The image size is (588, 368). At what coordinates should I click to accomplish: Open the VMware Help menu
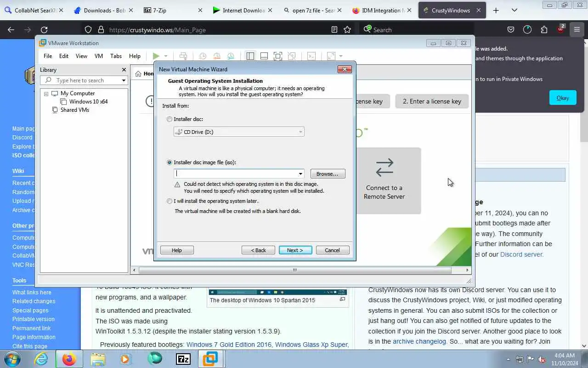tap(135, 56)
